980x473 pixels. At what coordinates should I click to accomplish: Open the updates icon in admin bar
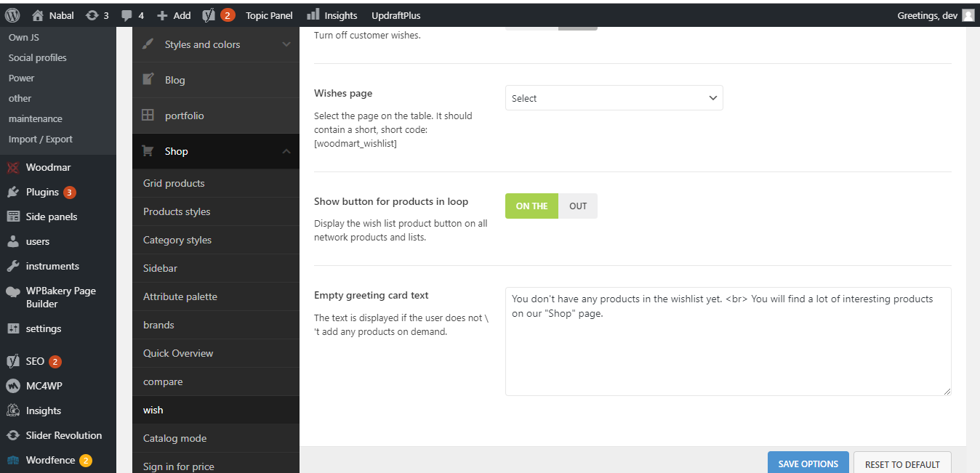(92, 15)
